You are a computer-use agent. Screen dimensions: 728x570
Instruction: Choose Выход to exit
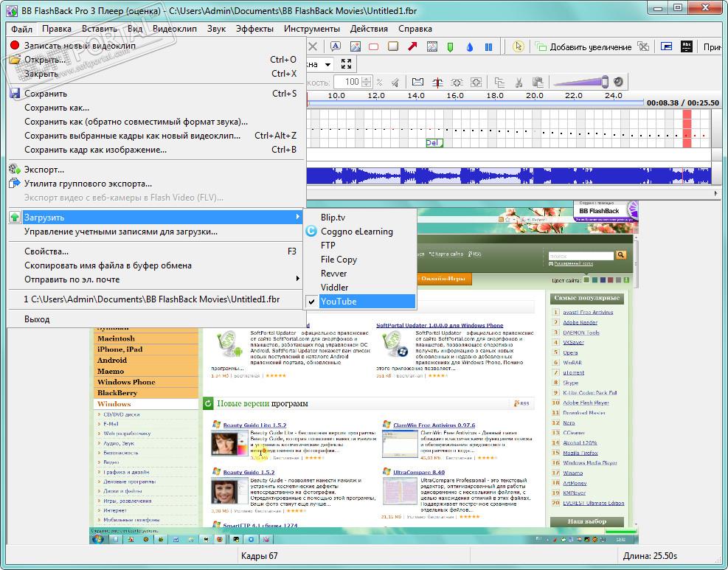[156, 319]
